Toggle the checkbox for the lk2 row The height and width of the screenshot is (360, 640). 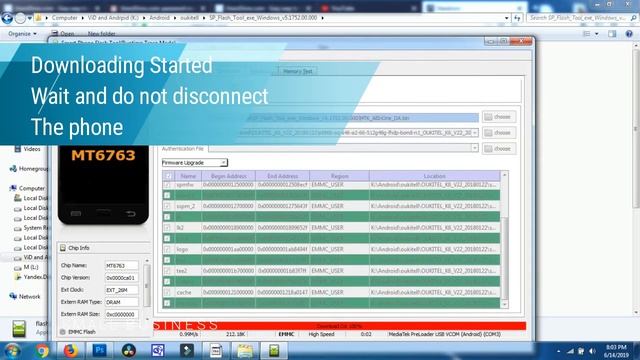tap(167, 227)
